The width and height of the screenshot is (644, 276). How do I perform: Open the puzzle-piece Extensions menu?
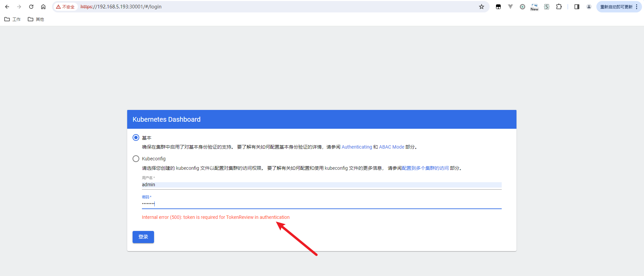point(559,7)
